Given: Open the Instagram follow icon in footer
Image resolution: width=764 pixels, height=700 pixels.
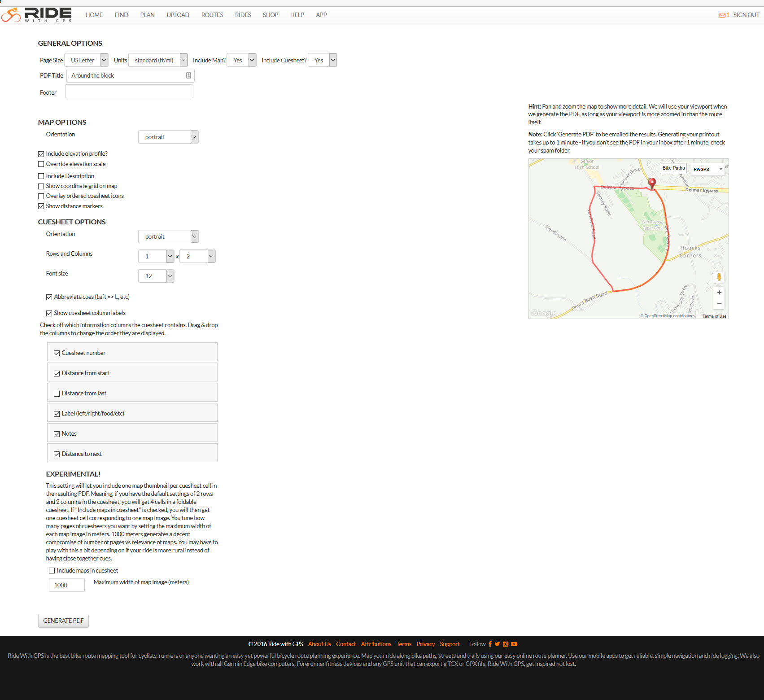Looking at the screenshot, I should [x=506, y=644].
